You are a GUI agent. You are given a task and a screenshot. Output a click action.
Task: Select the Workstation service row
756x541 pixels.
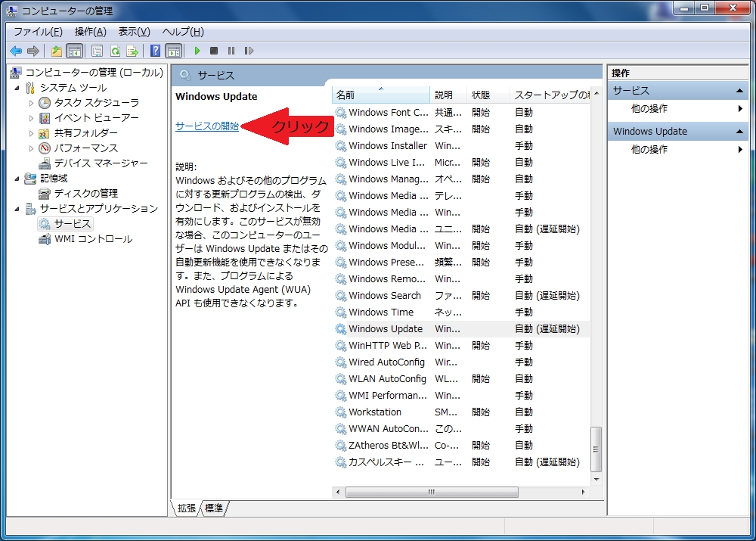pyautogui.click(x=461, y=412)
